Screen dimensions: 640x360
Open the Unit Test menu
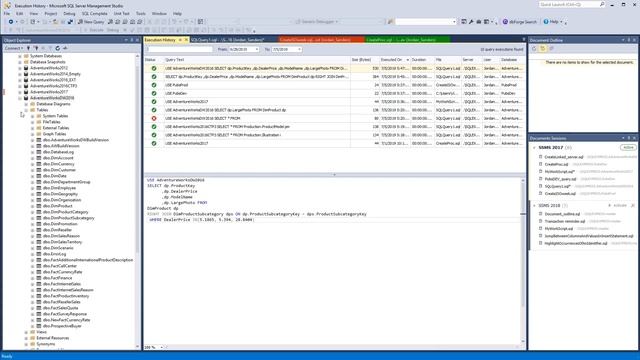pyautogui.click(x=121, y=13)
